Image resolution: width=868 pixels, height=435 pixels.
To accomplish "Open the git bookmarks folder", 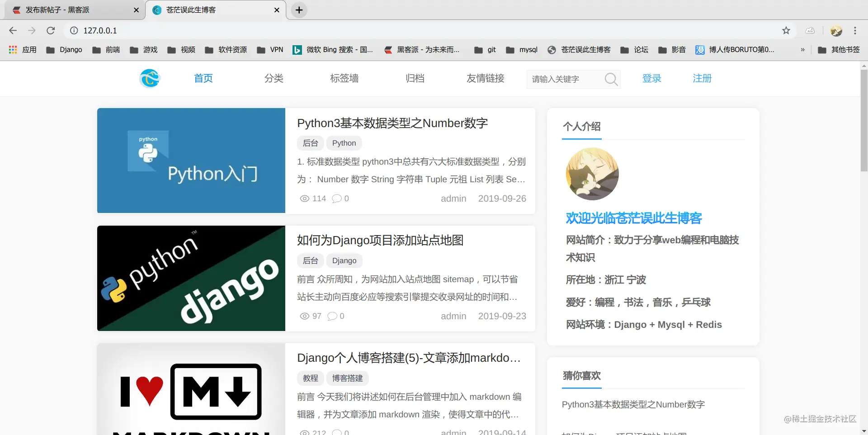I will tap(485, 50).
